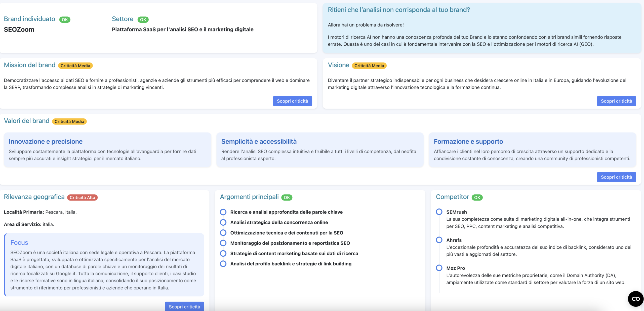Open Scopri criticità under Mission del brand

pos(292,101)
